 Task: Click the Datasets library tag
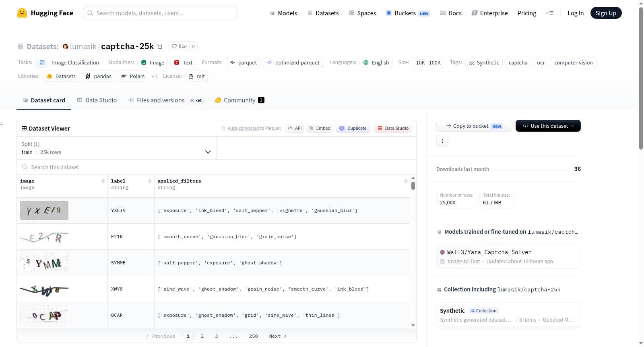61,76
